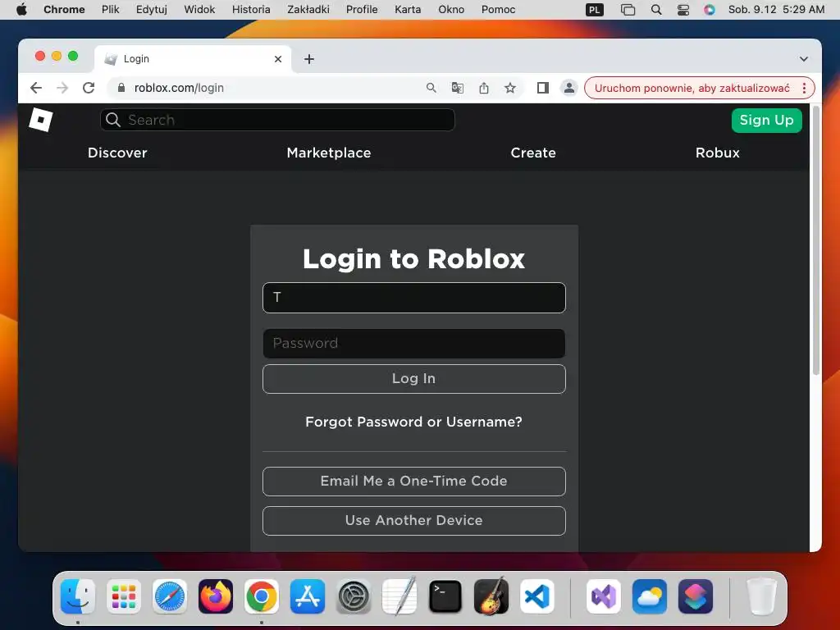Image resolution: width=840 pixels, height=630 pixels.
Task: Expand the tab search chevron
Action: tap(804, 59)
